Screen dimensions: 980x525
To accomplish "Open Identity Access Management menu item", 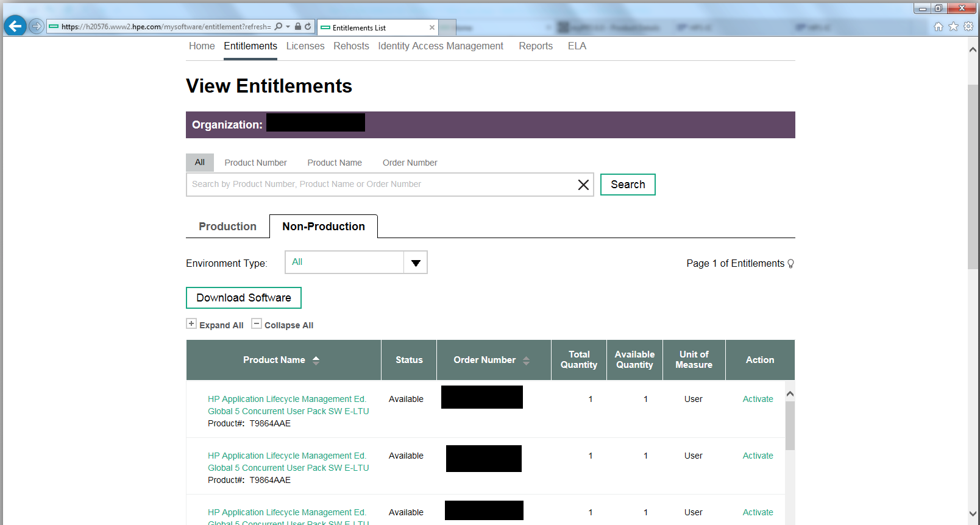I will coord(441,46).
